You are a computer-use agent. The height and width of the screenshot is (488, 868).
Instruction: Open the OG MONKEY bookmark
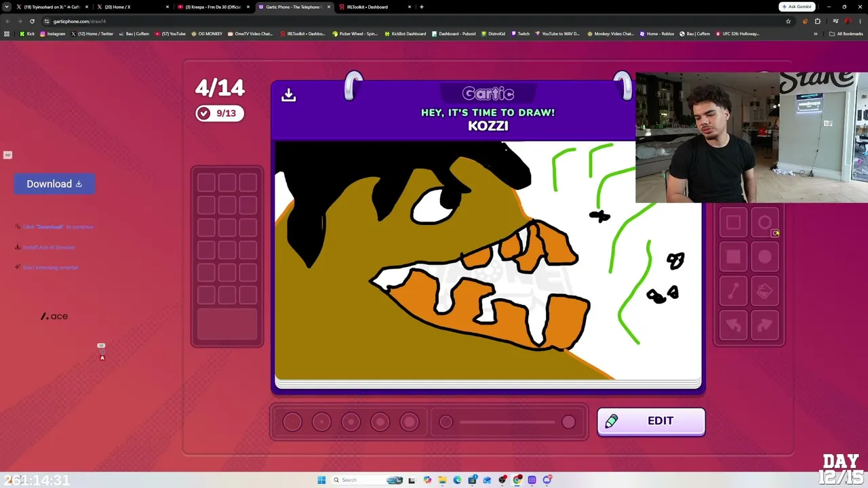(207, 34)
